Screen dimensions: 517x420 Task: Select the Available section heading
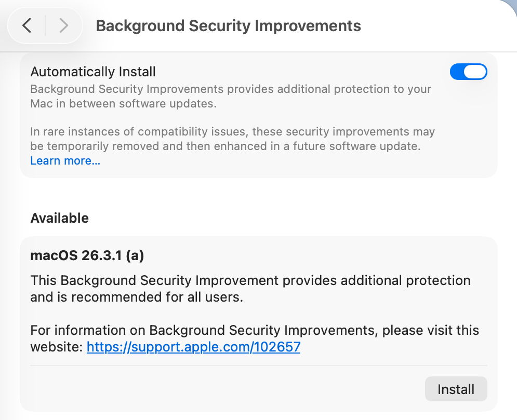click(x=60, y=218)
